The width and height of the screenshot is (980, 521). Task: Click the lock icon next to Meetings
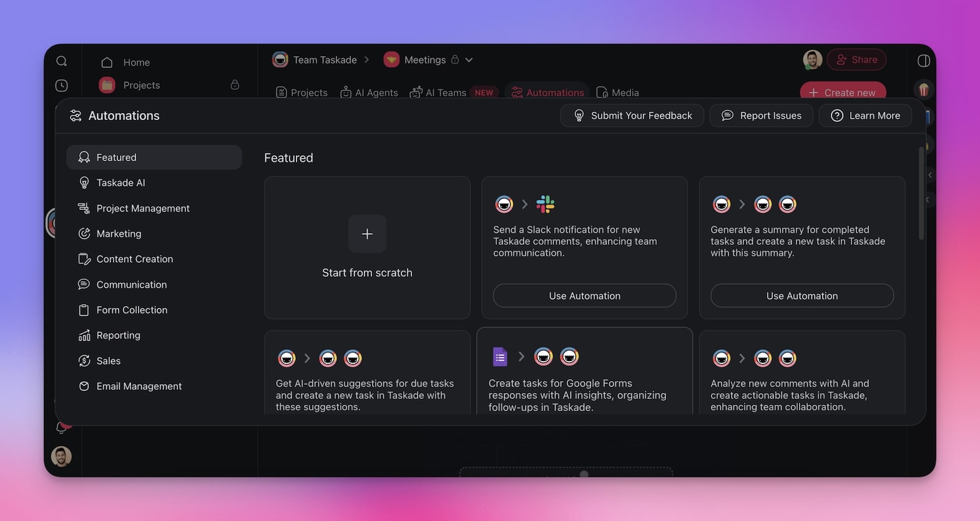[455, 59]
